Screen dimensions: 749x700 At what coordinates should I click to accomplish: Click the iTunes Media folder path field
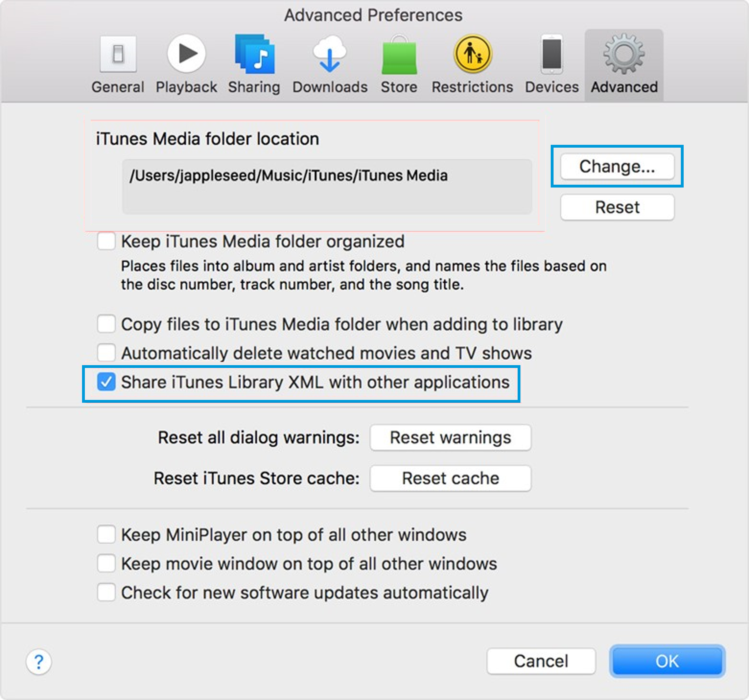[327, 187]
